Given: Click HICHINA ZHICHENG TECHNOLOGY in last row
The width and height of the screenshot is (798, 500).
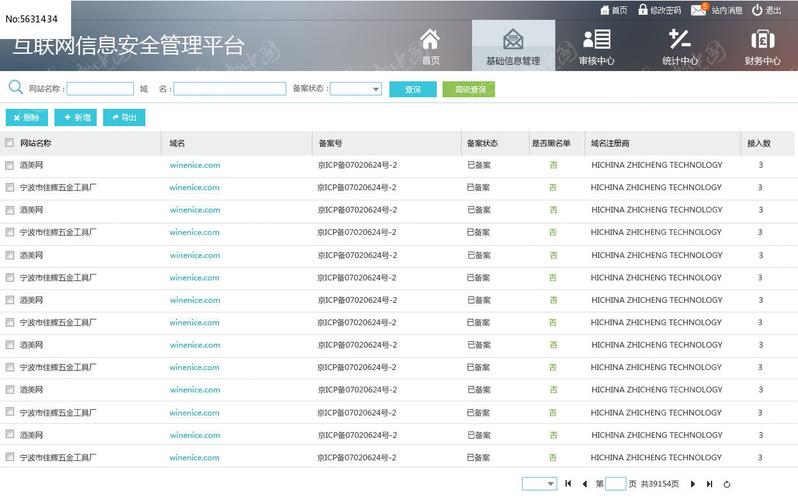Looking at the screenshot, I should [x=656, y=457].
